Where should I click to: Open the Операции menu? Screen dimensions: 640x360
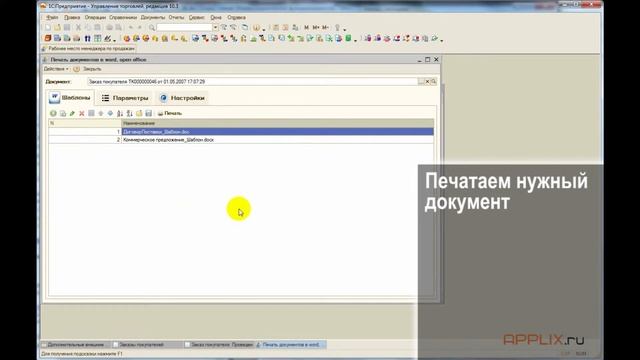[x=95, y=18]
